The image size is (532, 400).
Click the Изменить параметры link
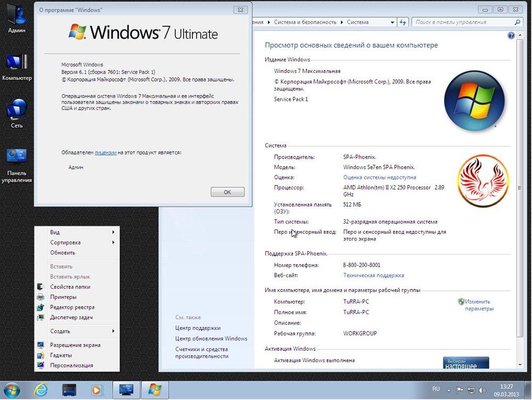click(x=479, y=305)
